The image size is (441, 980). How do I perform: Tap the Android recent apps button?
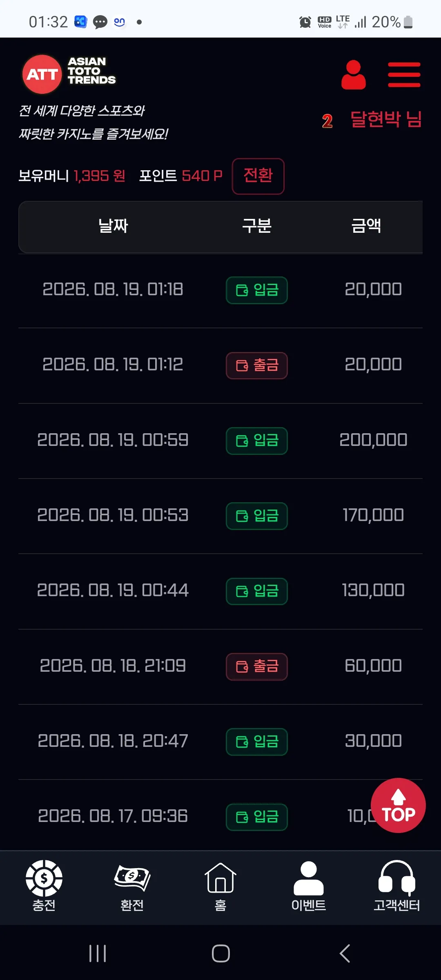[98, 953]
